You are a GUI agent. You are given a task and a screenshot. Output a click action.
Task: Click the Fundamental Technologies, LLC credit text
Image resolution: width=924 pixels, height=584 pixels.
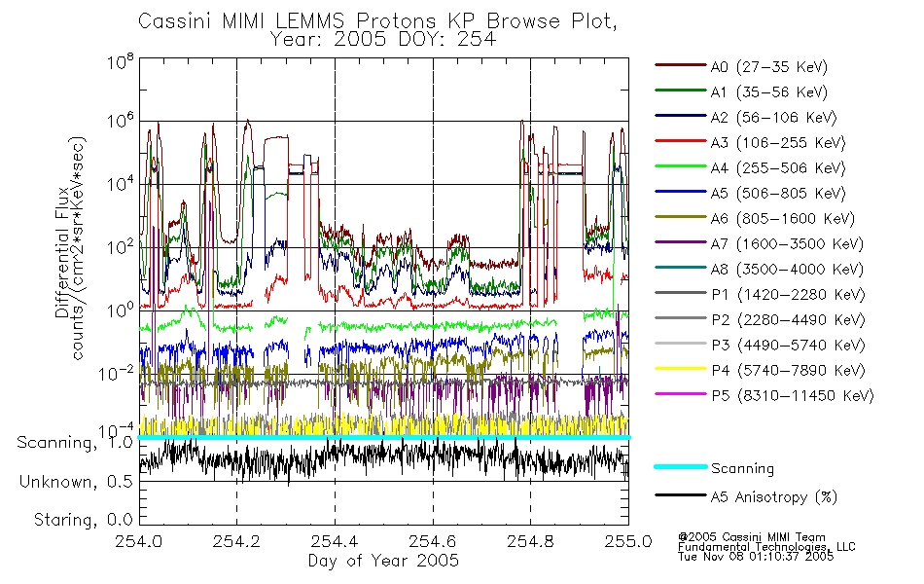click(766, 547)
